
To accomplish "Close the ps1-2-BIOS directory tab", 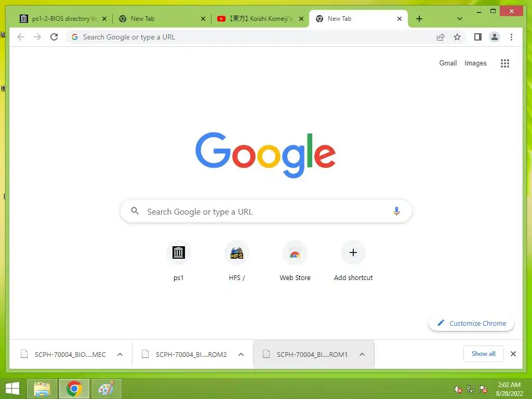I will [104, 19].
